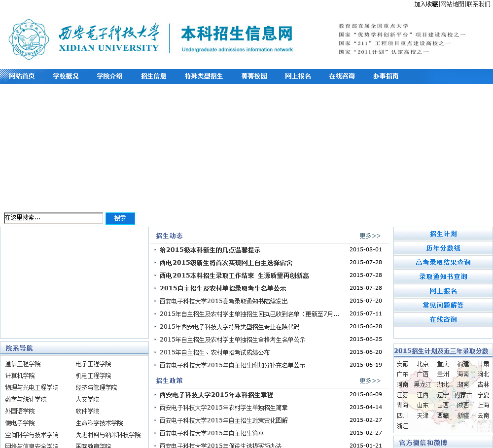Select 微电子学院 link
The height and width of the screenshot is (448, 493).
coord(20,423)
